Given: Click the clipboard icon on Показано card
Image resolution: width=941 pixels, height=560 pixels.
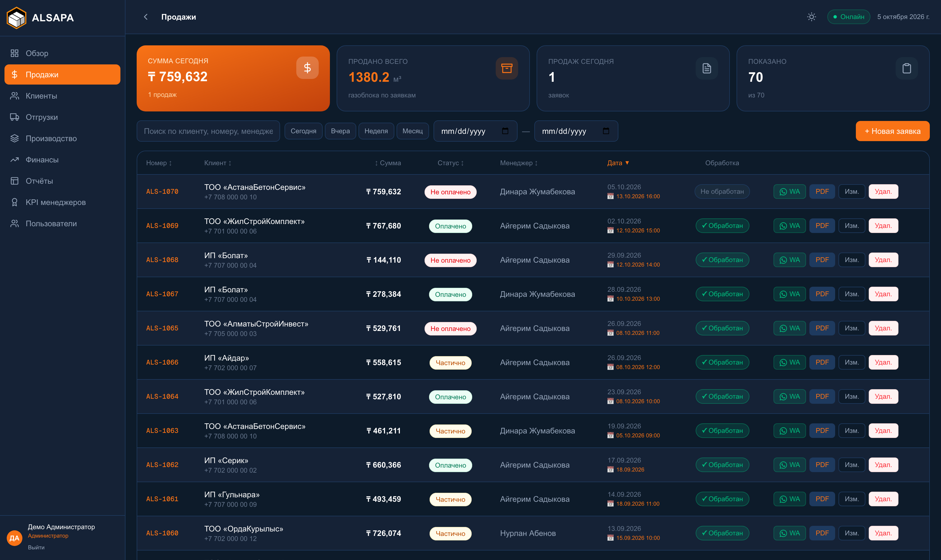Looking at the screenshot, I should 907,68.
